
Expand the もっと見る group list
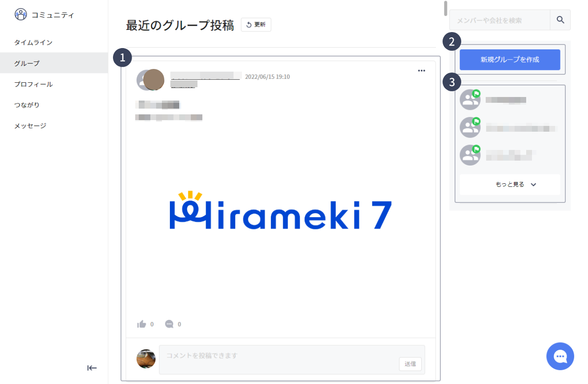coord(510,184)
